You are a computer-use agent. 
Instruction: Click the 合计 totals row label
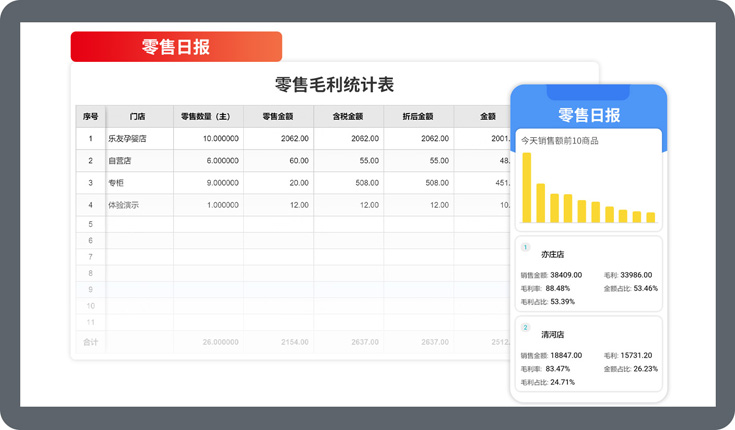[x=90, y=341]
